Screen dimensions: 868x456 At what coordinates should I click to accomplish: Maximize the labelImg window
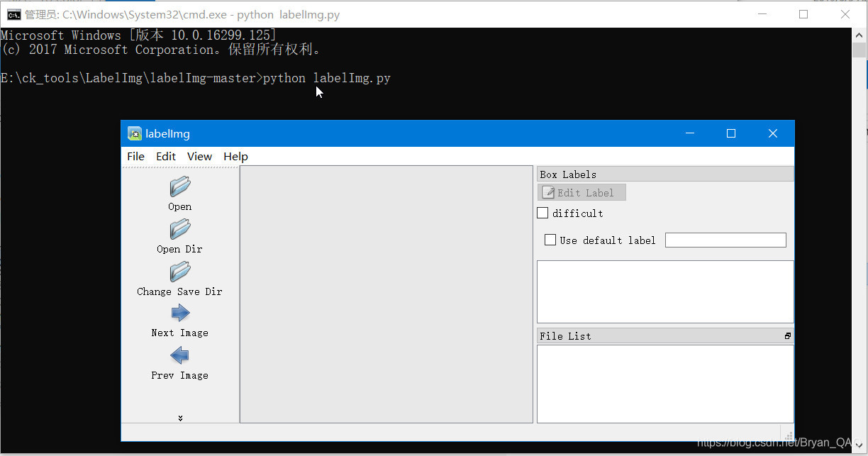pyautogui.click(x=731, y=133)
